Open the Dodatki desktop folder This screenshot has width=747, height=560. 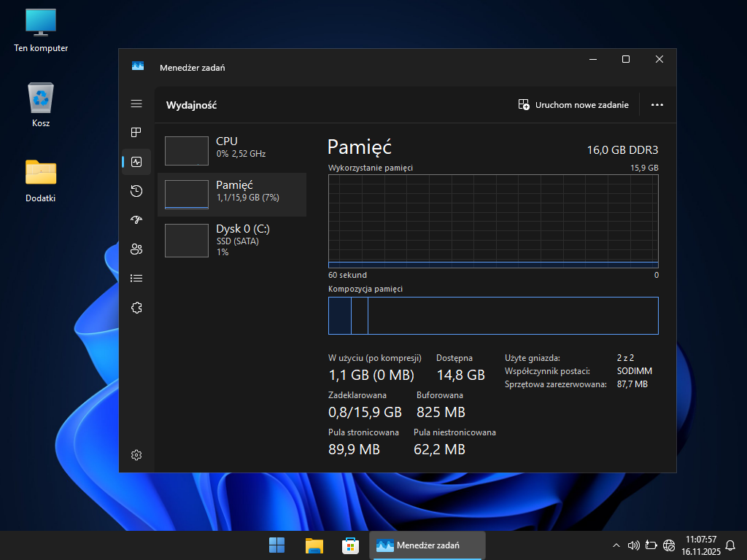(41, 180)
